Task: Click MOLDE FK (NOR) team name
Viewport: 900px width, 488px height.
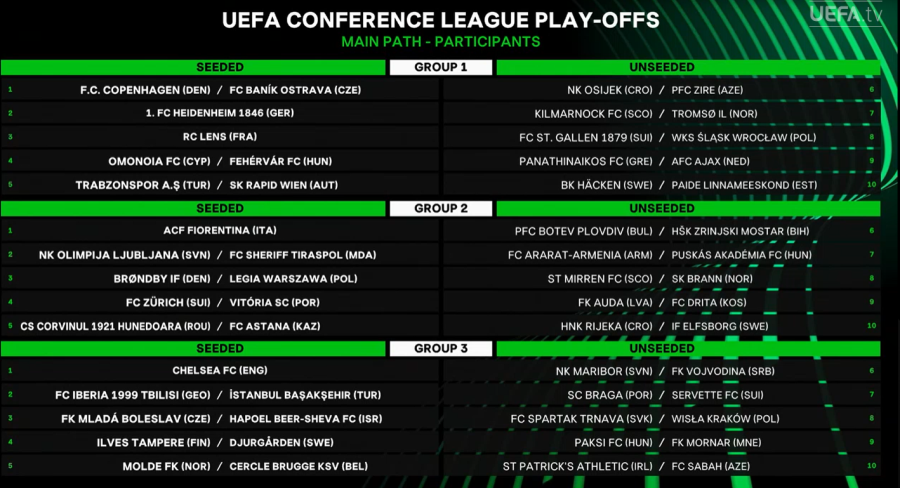Action: coord(166,466)
